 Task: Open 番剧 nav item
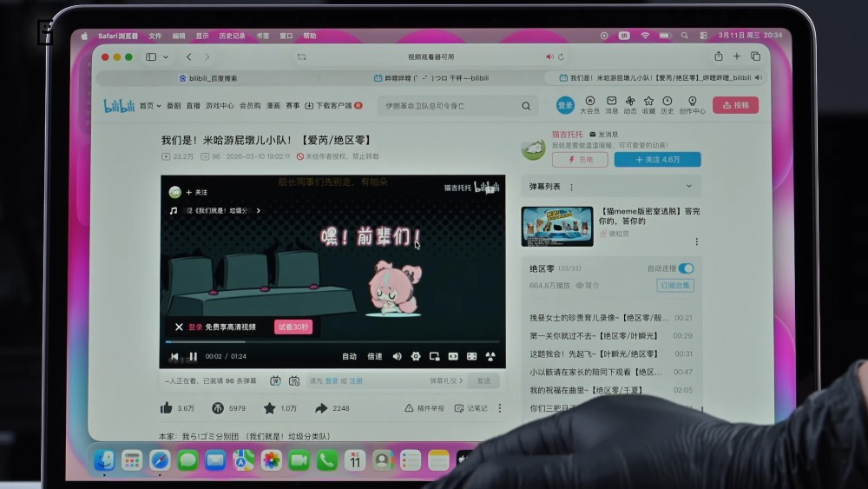click(x=174, y=105)
